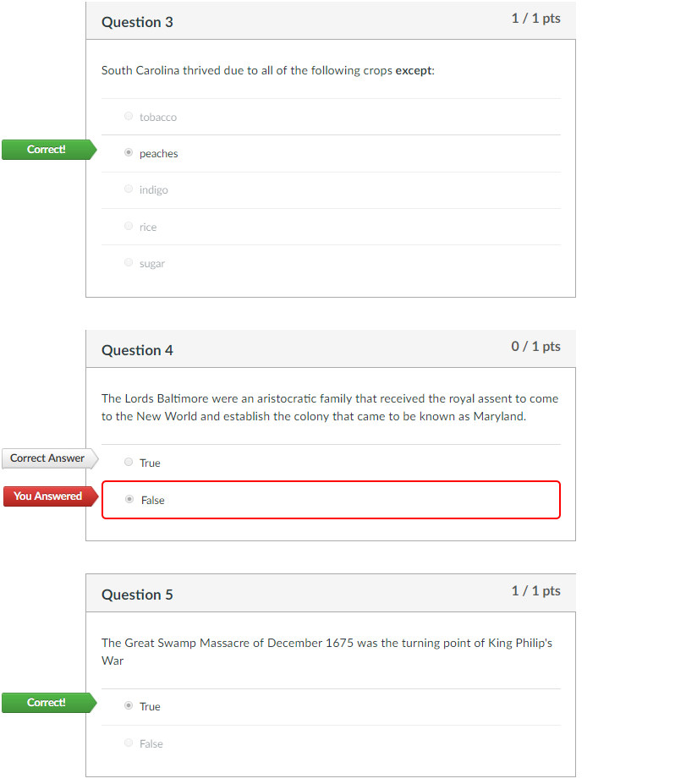Click the Question 5 header title
The height and width of the screenshot is (784, 686).
(x=137, y=595)
